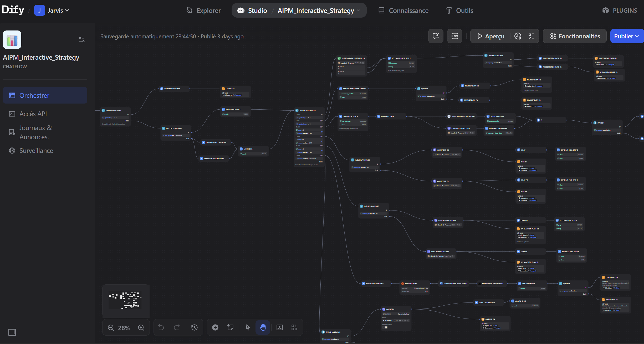Open the Jarvis workspace dropdown
Screen dimensions: 644x344
(52, 11)
